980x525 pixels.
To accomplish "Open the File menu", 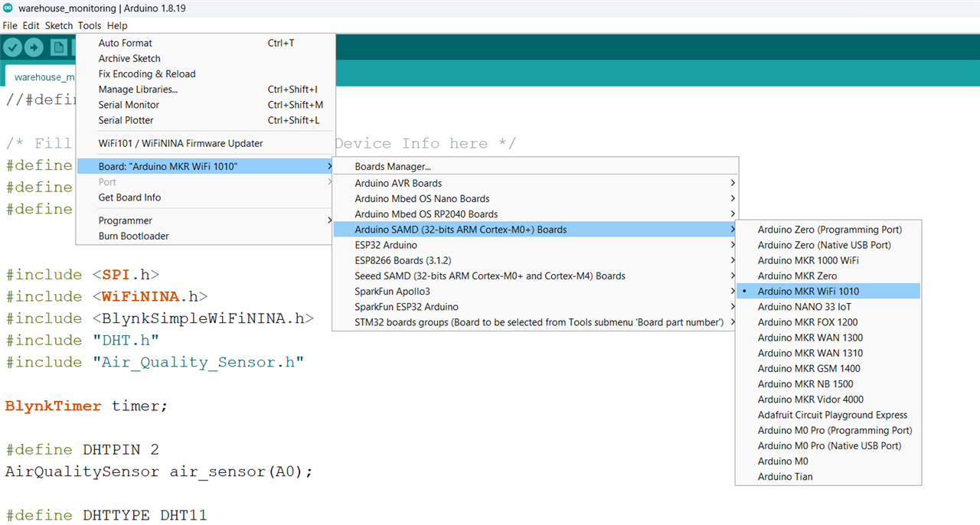I will (x=10, y=26).
